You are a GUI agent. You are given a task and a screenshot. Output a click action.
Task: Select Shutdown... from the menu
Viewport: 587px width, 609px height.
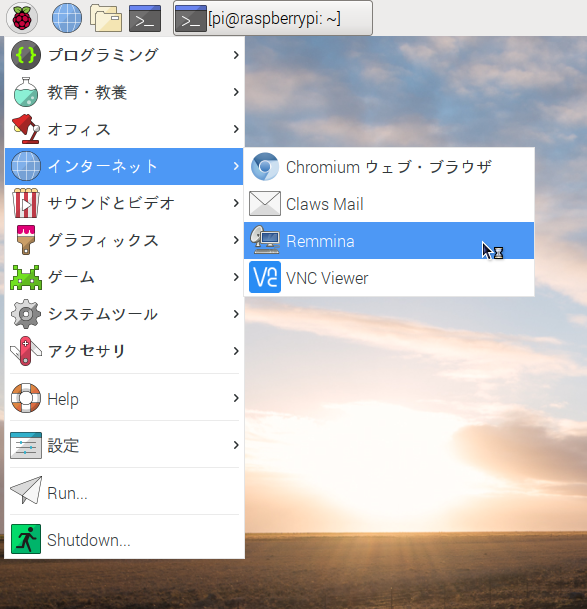pyautogui.click(x=124, y=539)
